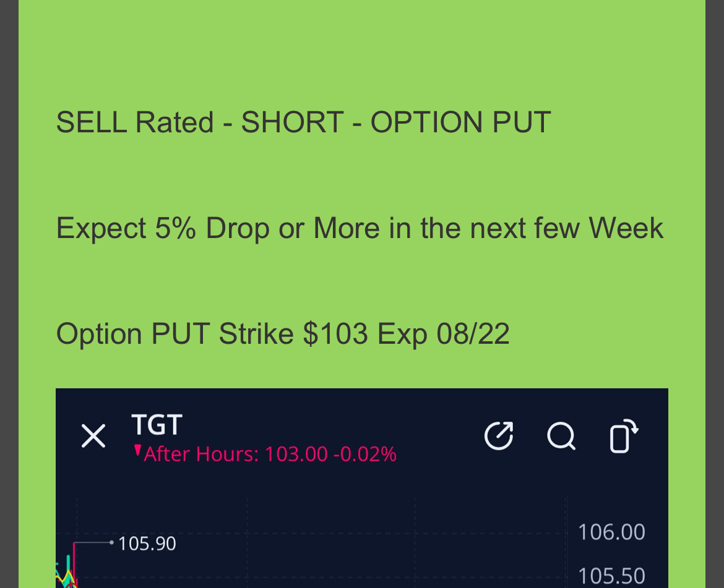Screen dimensions: 724x588
Task: Click the 08/22 expiration date
Action: (x=473, y=334)
